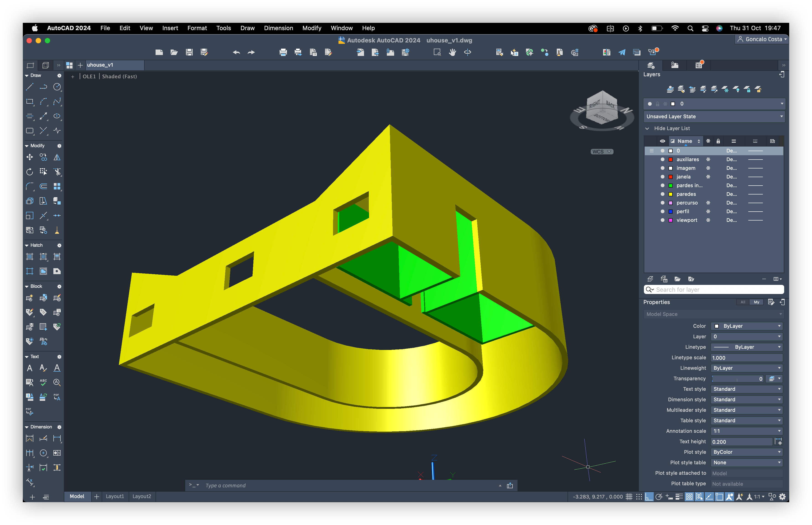812x525 pixels.
Task: Click the My properties filter button
Action: pyautogui.click(x=757, y=302)
